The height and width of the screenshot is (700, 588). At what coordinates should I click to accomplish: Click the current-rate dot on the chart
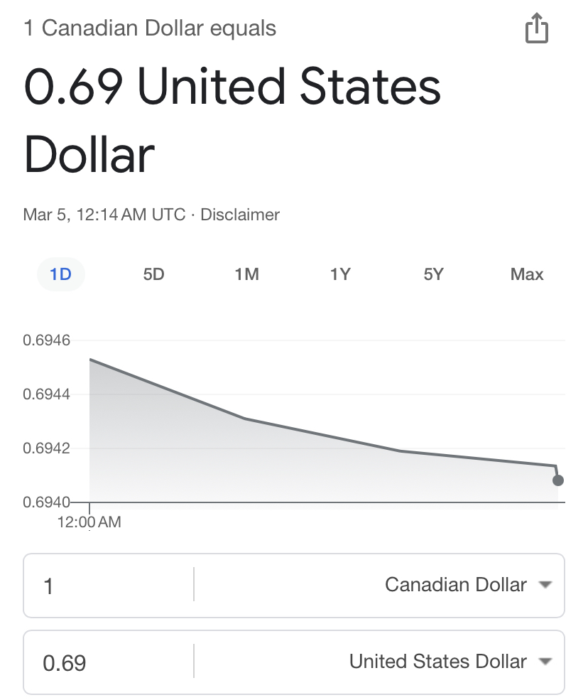click(x=558, y=480)
